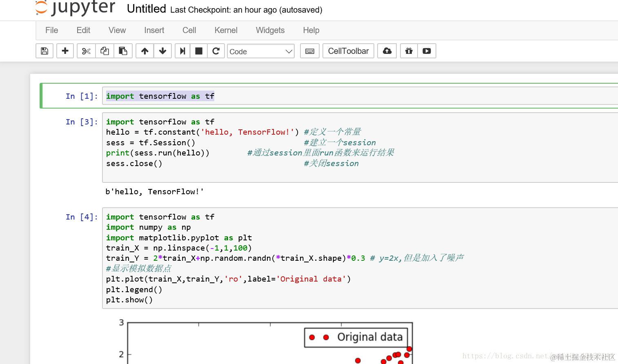Click line train_X = np.linspace(-1,1,100)

pos(179,248)
